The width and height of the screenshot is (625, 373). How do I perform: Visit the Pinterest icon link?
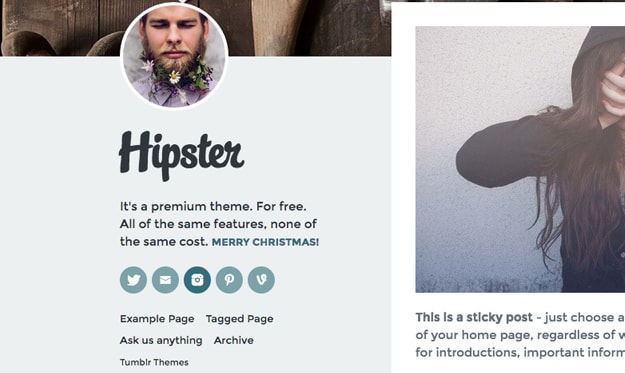[229, 280]
